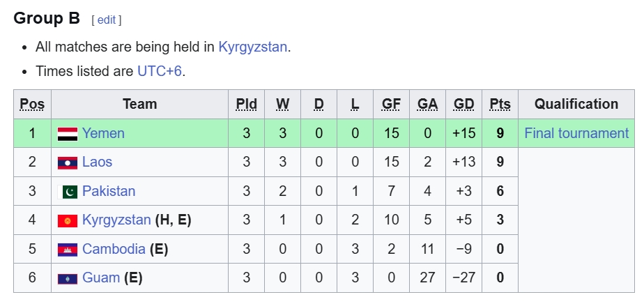Open the Guam team link
This screenshot has width=644, height=304.
click(101, 278)
